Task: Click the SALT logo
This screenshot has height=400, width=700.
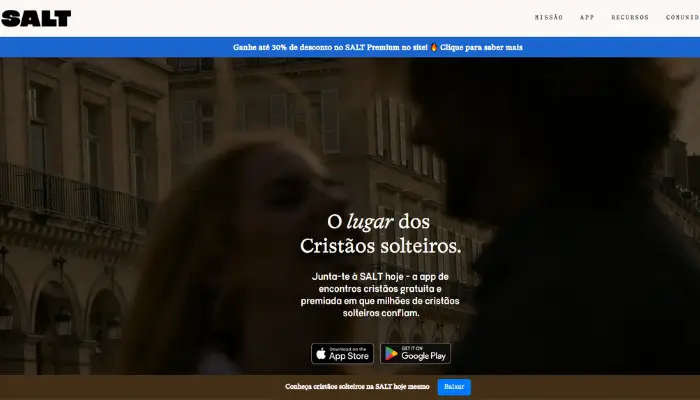Action: (x=36, y=18)
